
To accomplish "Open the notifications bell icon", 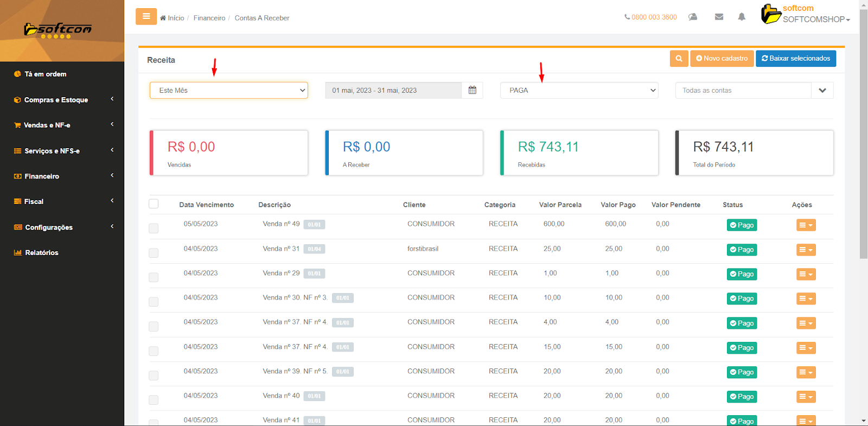I will [742, 17].
